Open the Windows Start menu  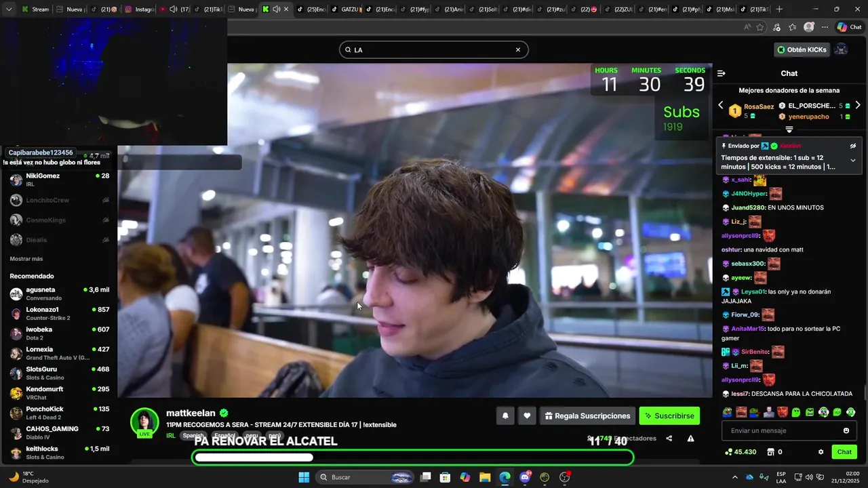pos(304,477)
